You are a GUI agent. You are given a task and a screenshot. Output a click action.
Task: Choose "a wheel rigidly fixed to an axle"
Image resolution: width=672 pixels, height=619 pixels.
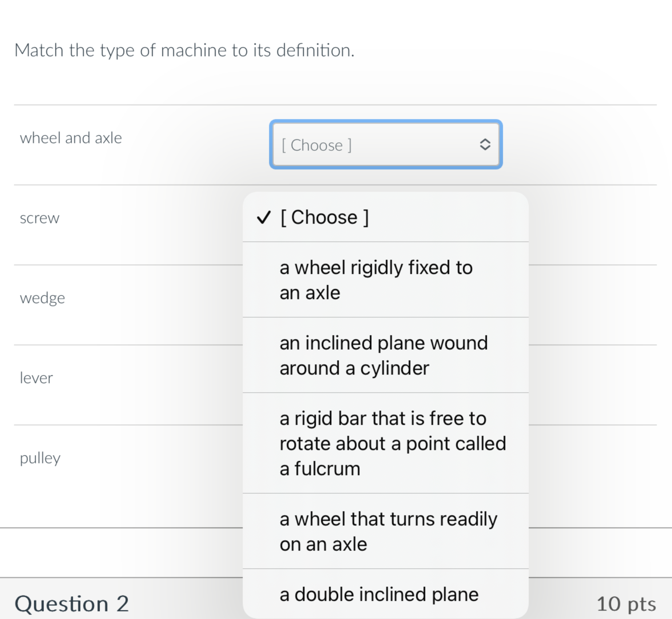click(x=376, y=280)
